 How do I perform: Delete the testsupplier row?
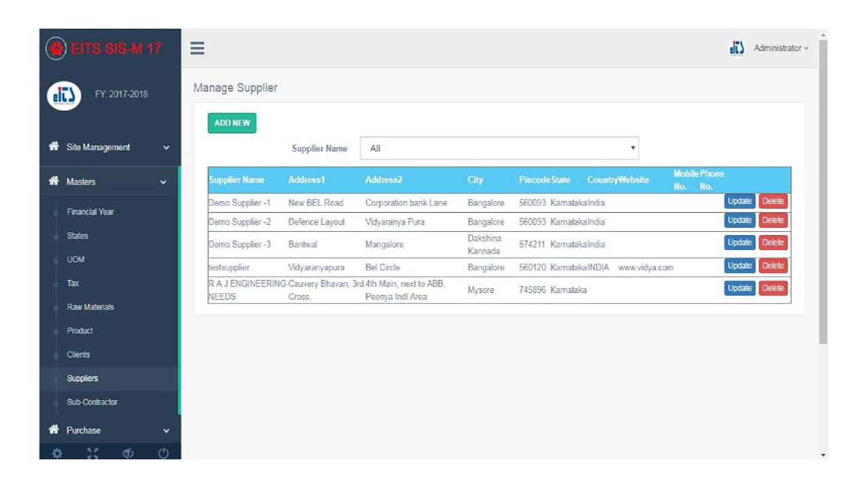click(x=773, y=266)
